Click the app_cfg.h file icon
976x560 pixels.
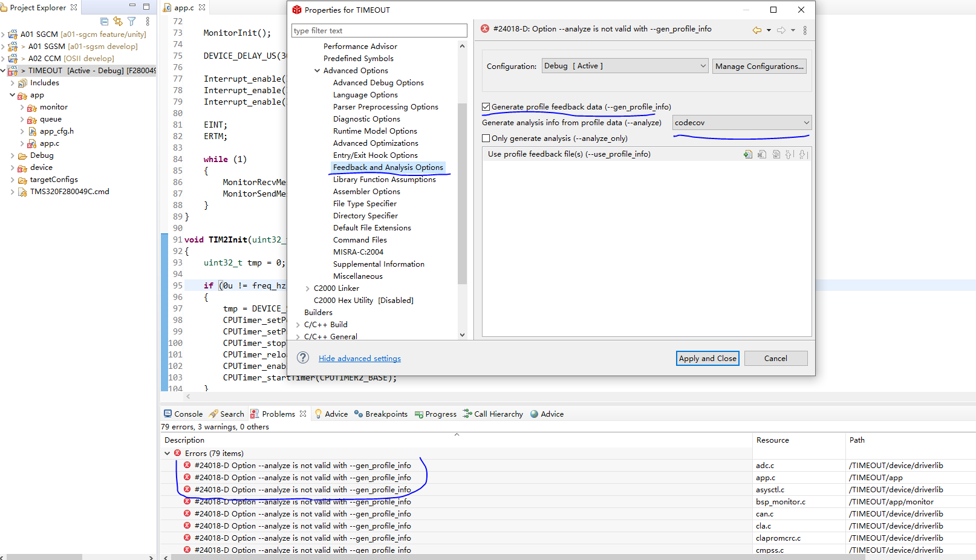[x=33, y=131]
